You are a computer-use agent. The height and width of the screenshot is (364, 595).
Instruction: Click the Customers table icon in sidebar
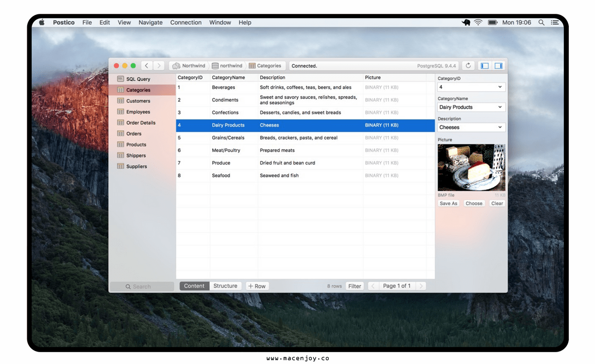[120, 101]
